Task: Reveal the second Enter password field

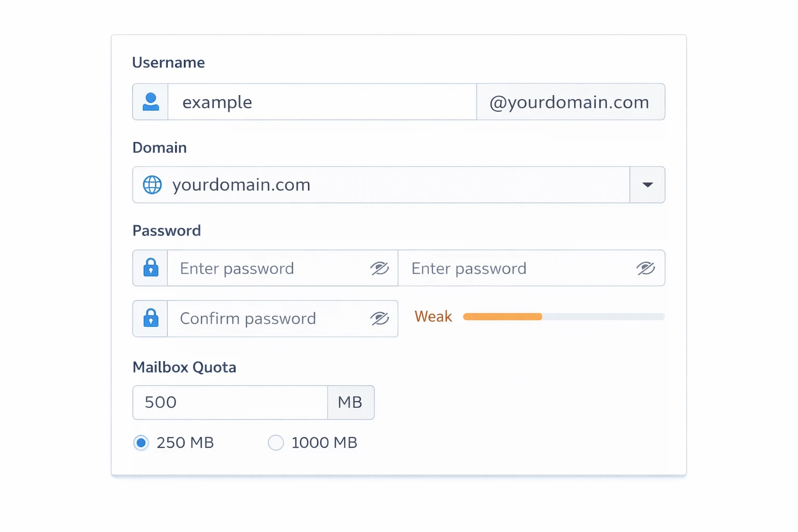Action: pyautogui.click(x=645, y=268)
